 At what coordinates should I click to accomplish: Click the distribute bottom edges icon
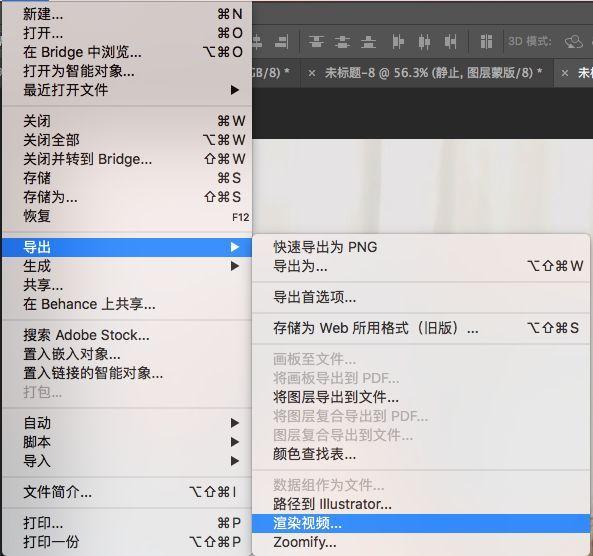368,42
